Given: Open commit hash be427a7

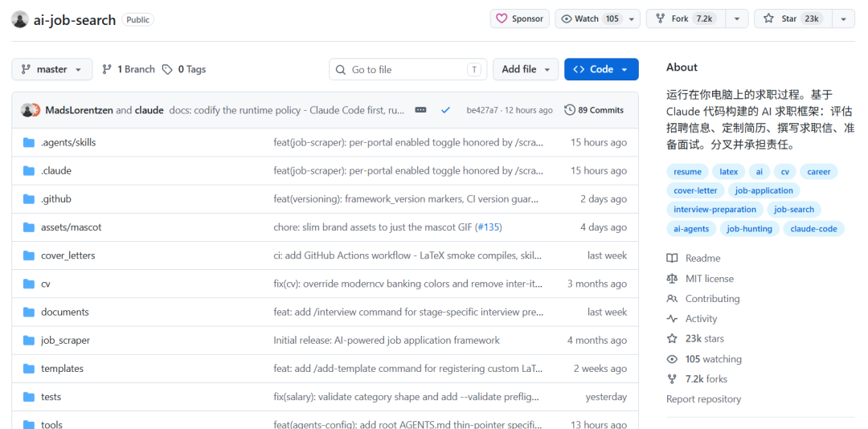Looking at the screenshot, I should (481, 110).
